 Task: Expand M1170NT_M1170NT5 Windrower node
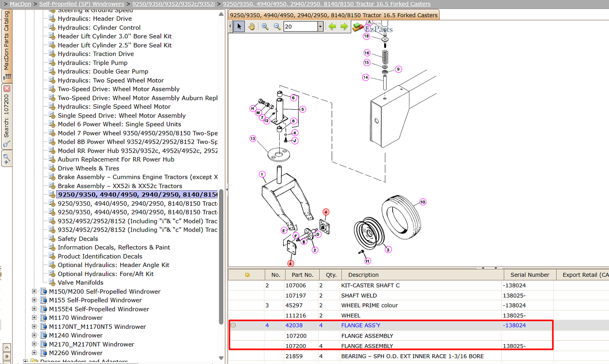coord(35,327)
